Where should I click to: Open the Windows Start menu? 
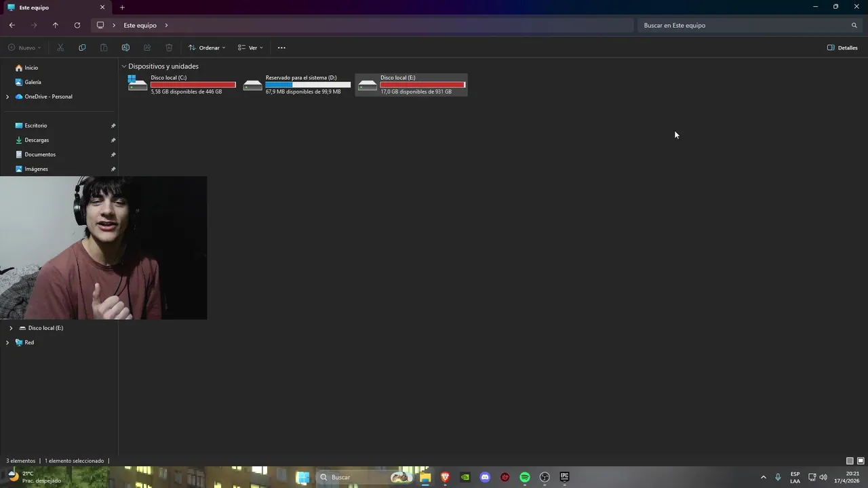point(303,477)
